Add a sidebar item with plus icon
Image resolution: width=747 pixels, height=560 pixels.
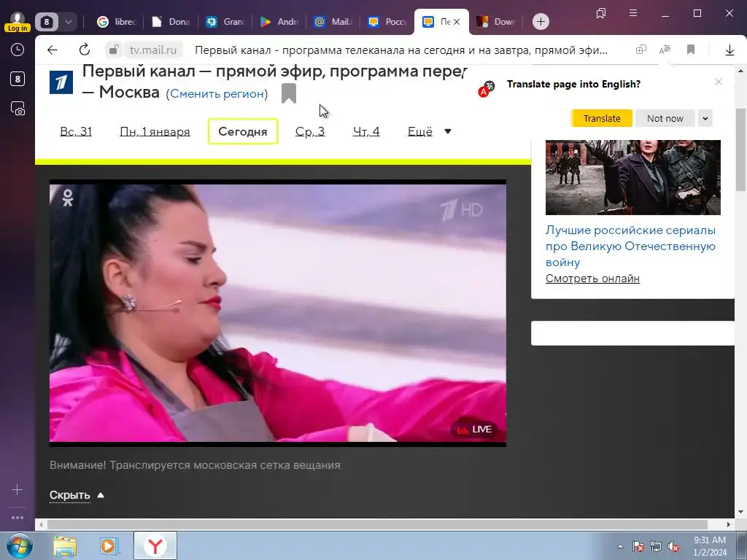click(18, 489)
